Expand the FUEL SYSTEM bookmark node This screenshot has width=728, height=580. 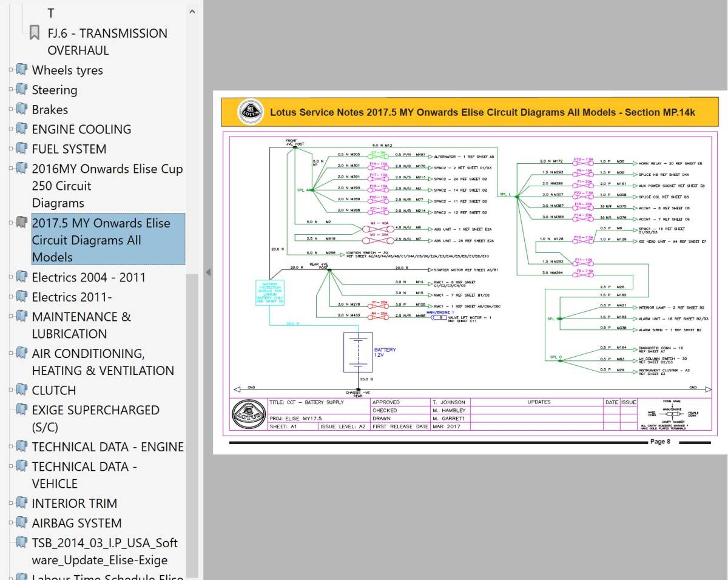10,149
